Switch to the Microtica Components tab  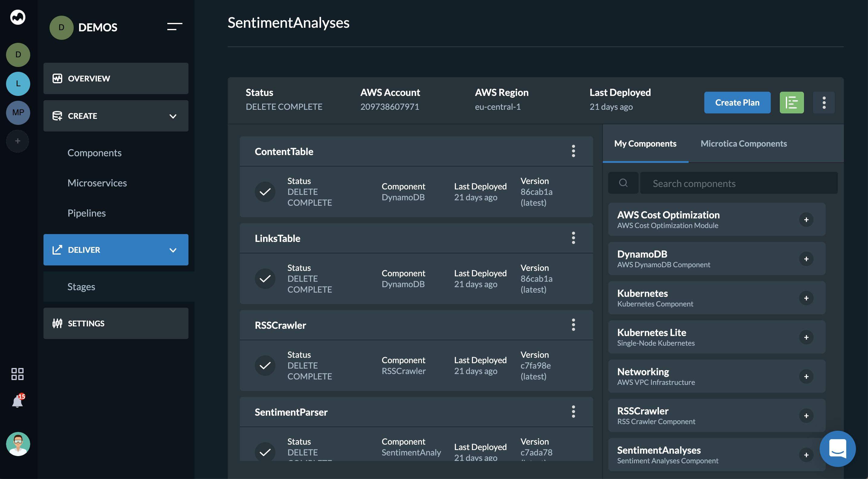click(743, 144)
